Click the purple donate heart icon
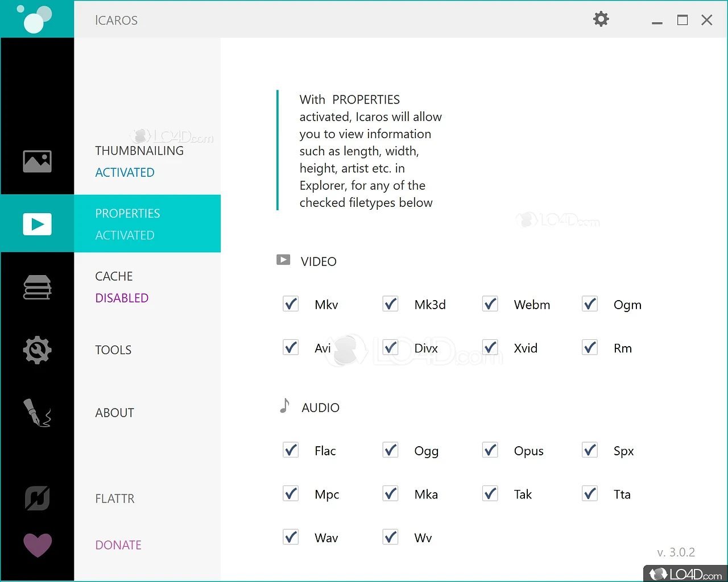This screenshot has height=582, width=728. click(37, 545)
